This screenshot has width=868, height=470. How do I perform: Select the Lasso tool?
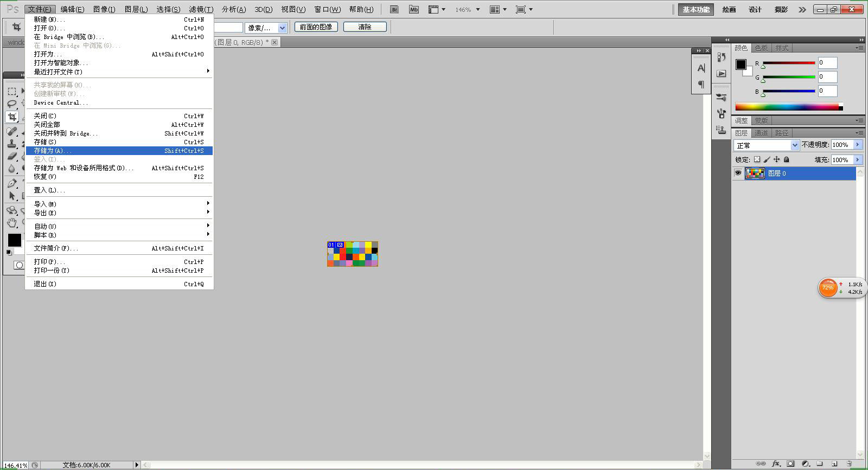pyautogui.click(x=12, y=104)
